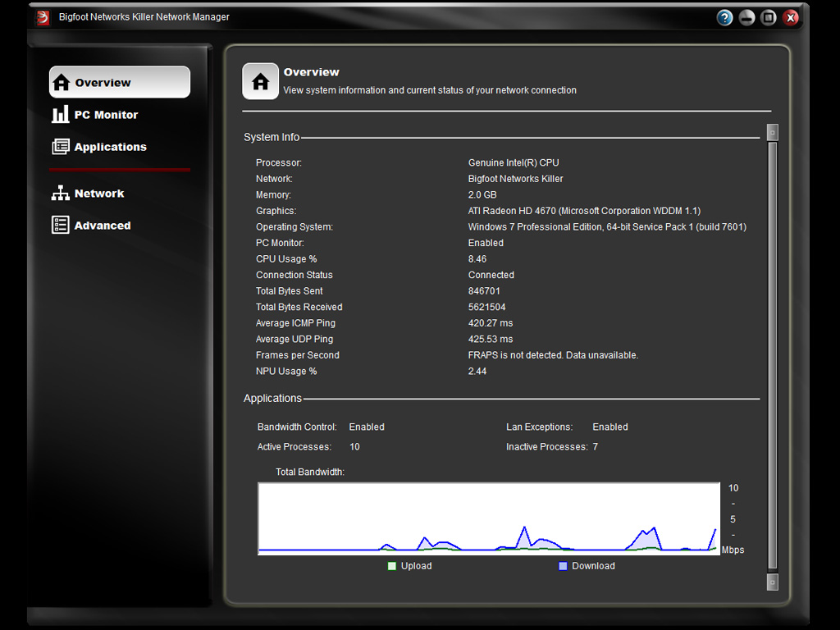This screenshot has height=630, width=840.
Task: Click the CPU Usage value '8.46'
Action: click(x=477, y=258)
